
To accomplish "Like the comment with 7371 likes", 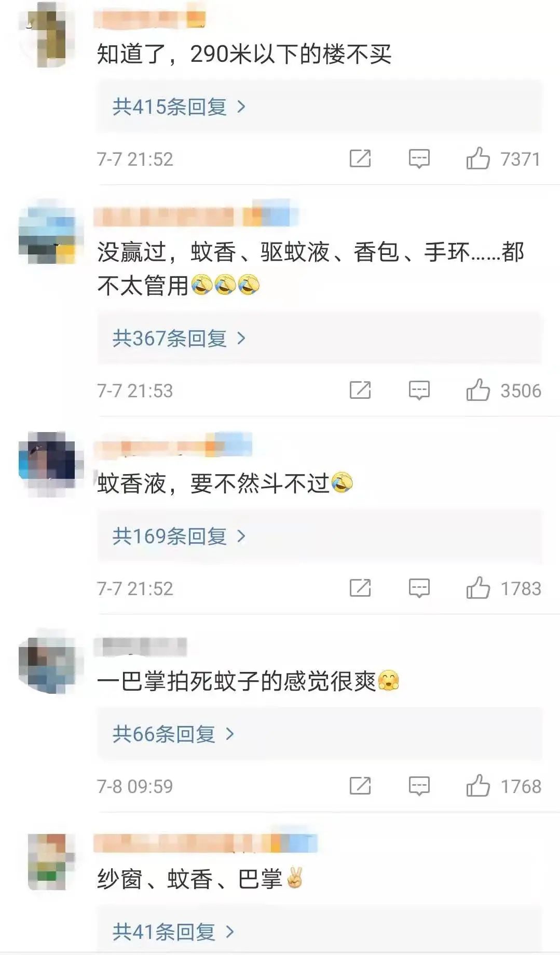I will click(478, 158).
